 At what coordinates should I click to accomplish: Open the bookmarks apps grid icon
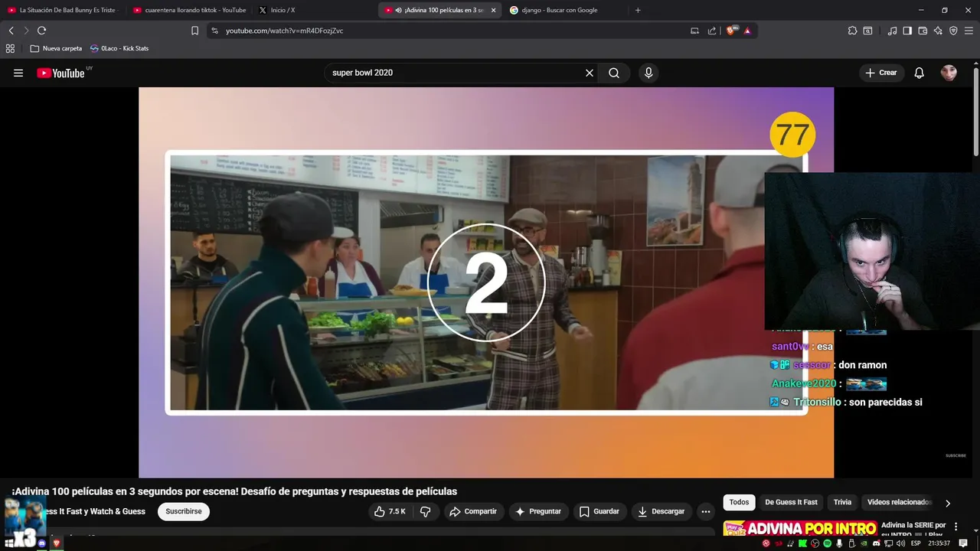(x=10, y=48)
